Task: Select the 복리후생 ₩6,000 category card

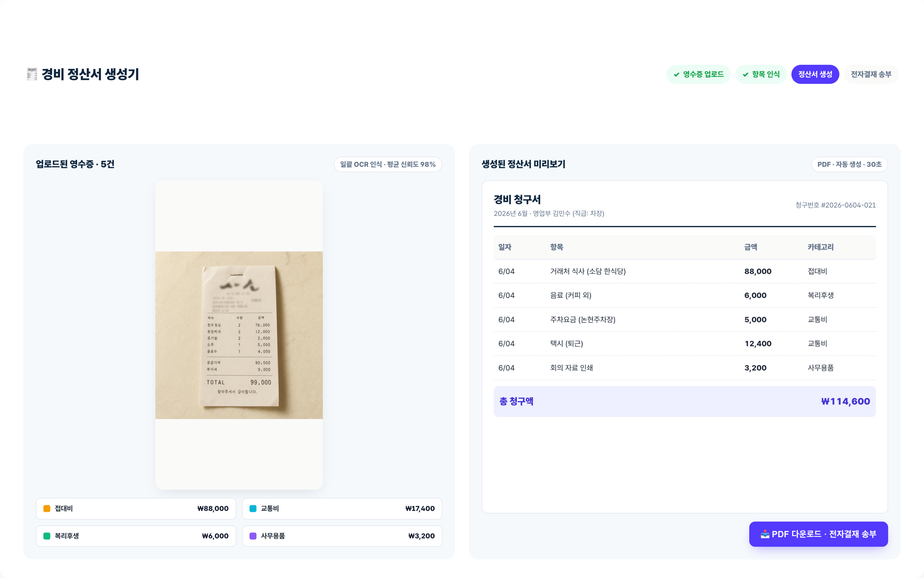Action: coord(136,536)
